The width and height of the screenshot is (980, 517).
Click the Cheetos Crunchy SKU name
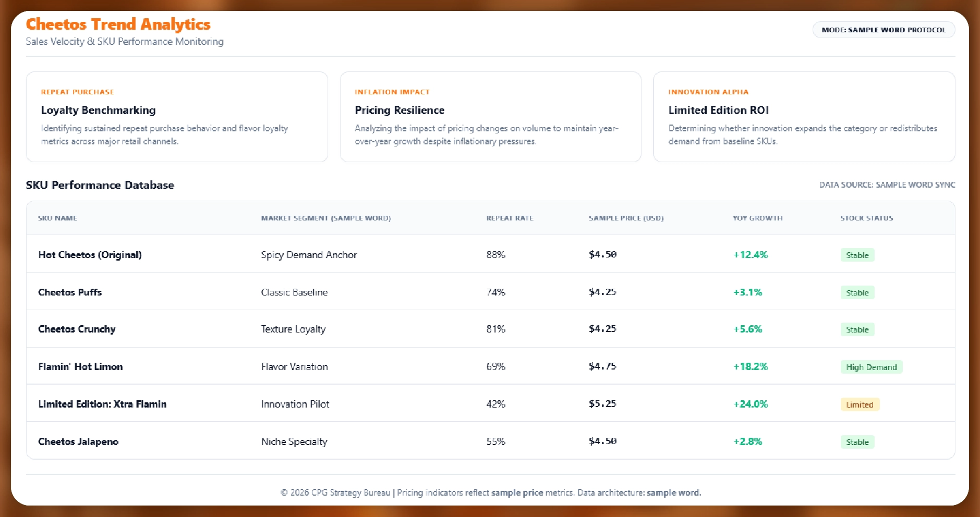click(77, 329)
